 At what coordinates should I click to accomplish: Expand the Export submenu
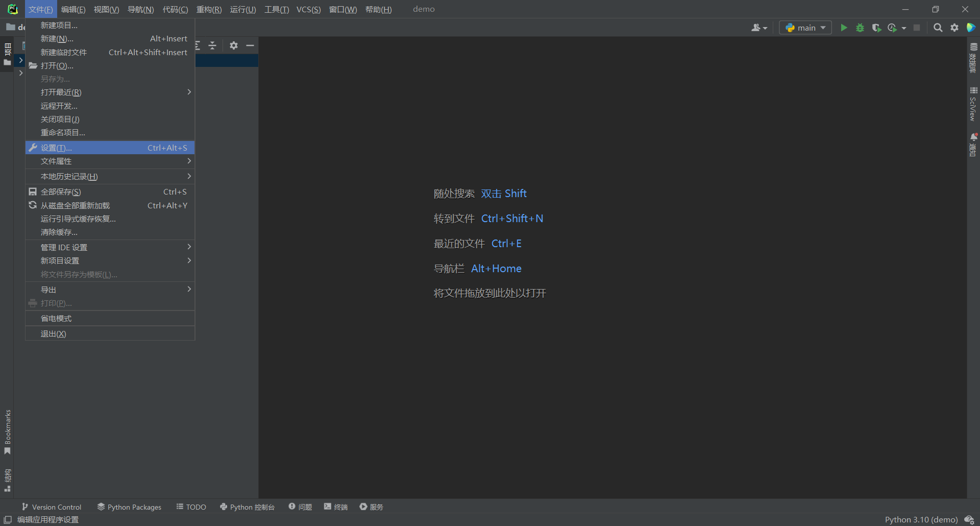(110, 290)
